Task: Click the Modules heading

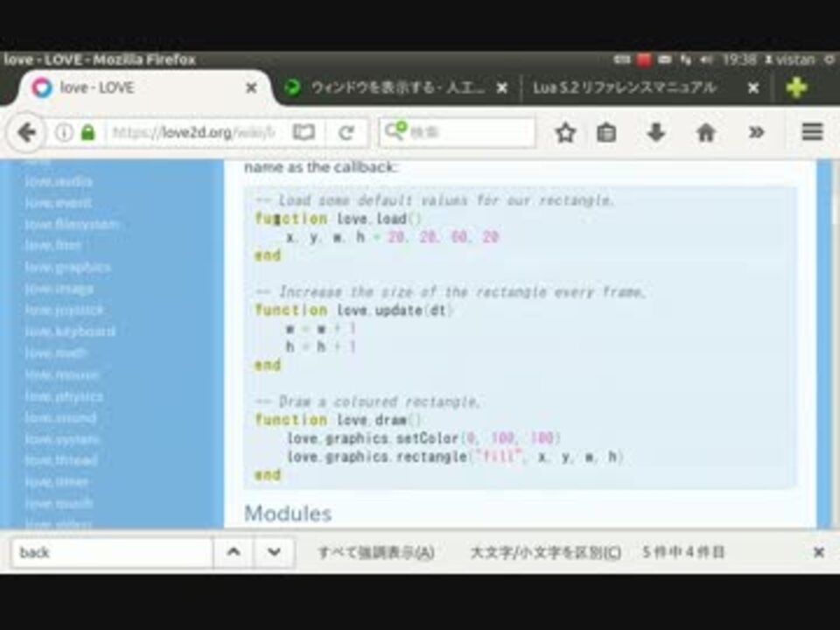Action: (288, 514)
